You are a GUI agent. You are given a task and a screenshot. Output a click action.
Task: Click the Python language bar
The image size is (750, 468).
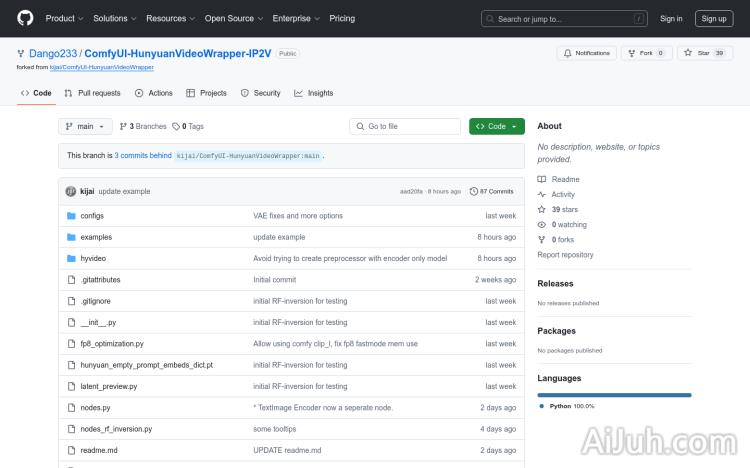614,395
